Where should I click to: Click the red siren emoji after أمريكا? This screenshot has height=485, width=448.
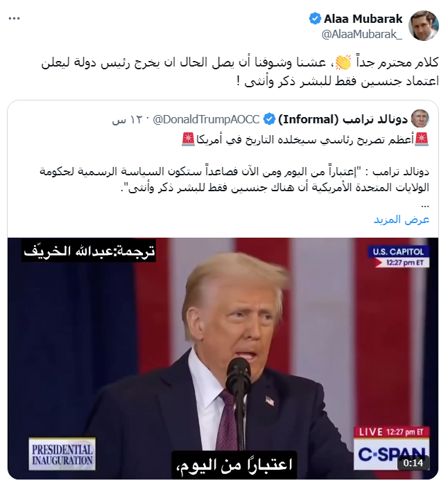point(188,139)
